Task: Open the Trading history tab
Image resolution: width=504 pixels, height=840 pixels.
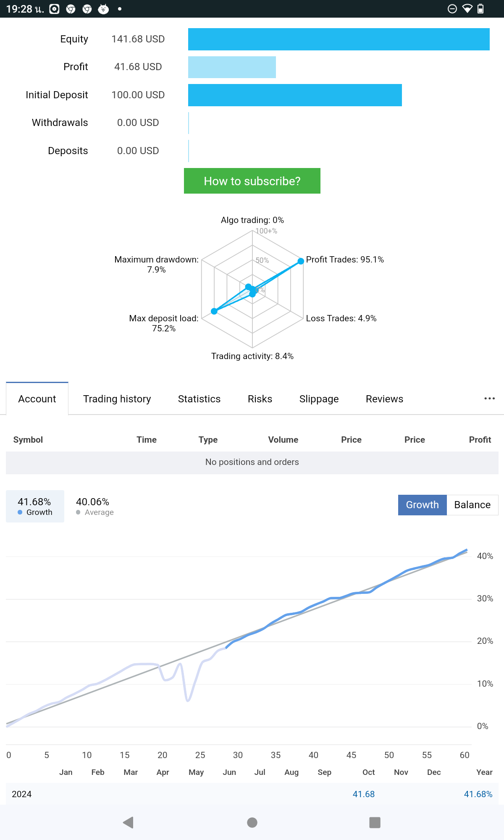Action: [x=117, y=399]
